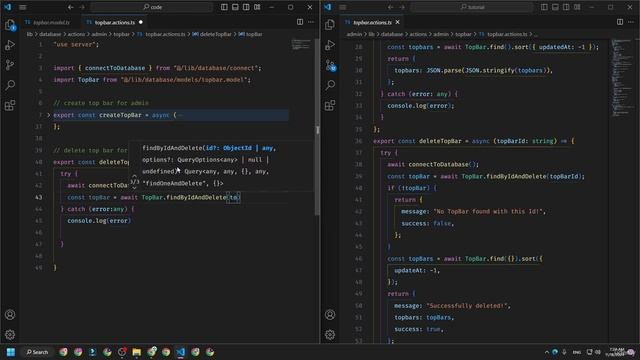Split editor right in the left window
Viewport: 640px width, 360px height.
pyautogui.click(x=300, y=22)
